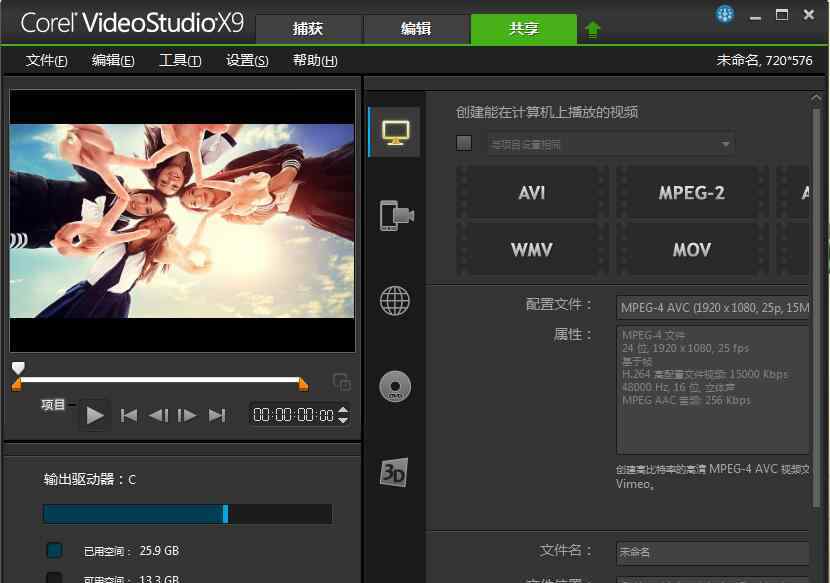Click the 项目 (Project) mode label

click(53, 405)
